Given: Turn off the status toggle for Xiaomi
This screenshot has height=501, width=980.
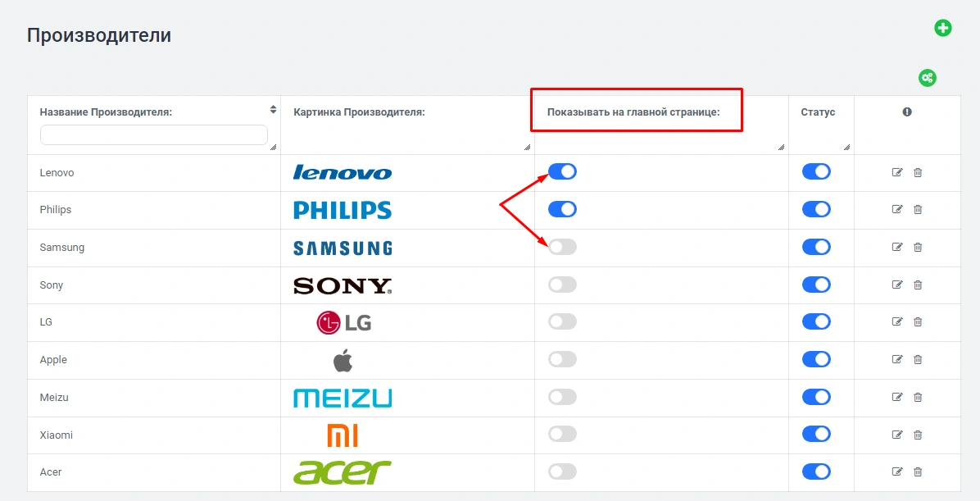Looking at the screenshot, I should point(816,435).
